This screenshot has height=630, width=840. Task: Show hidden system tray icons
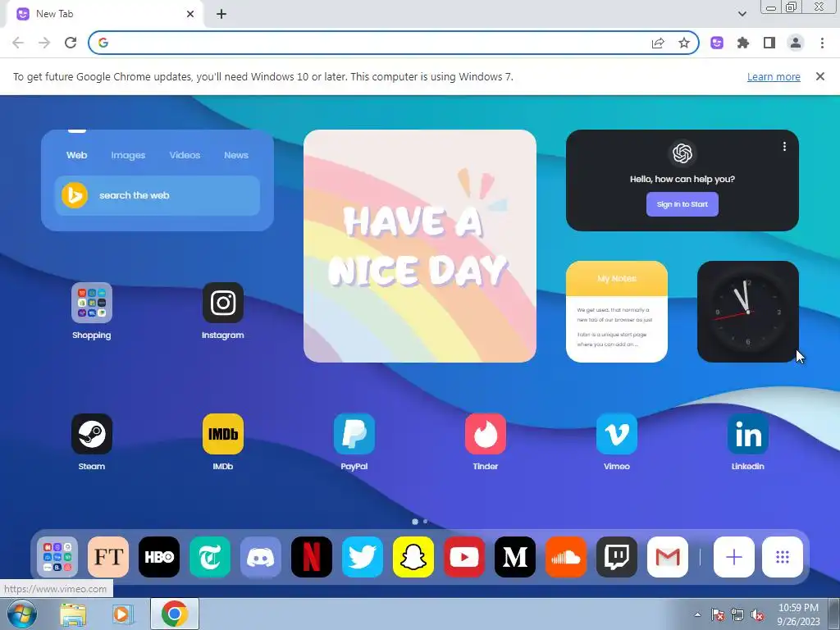697,614
